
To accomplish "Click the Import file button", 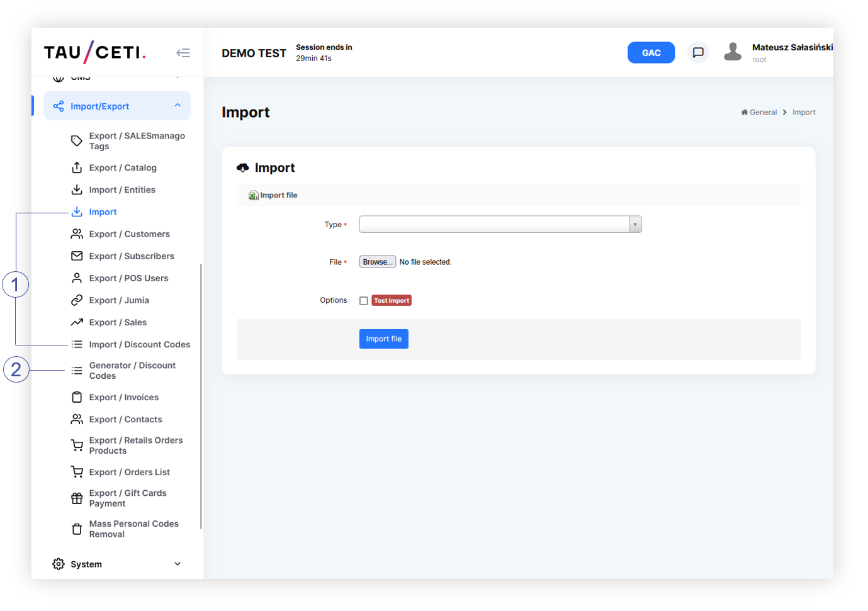I will [x=383, y=339].
